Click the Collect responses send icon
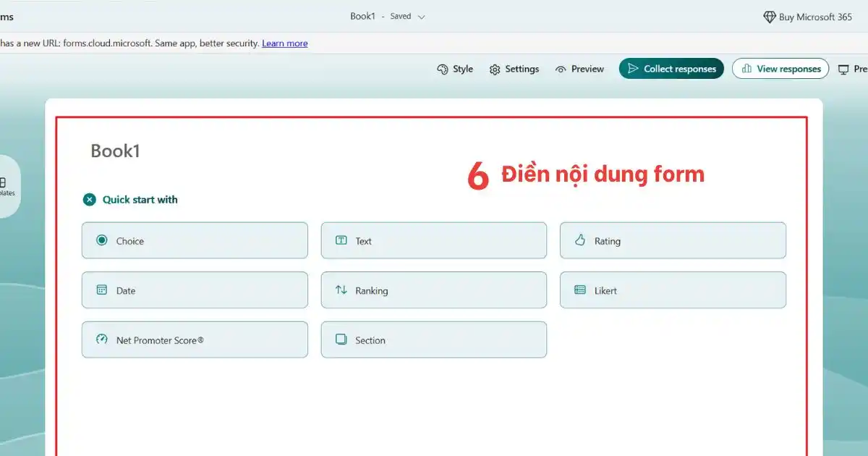This screenshot has width=868, height=456. click(x=633, y=69)
